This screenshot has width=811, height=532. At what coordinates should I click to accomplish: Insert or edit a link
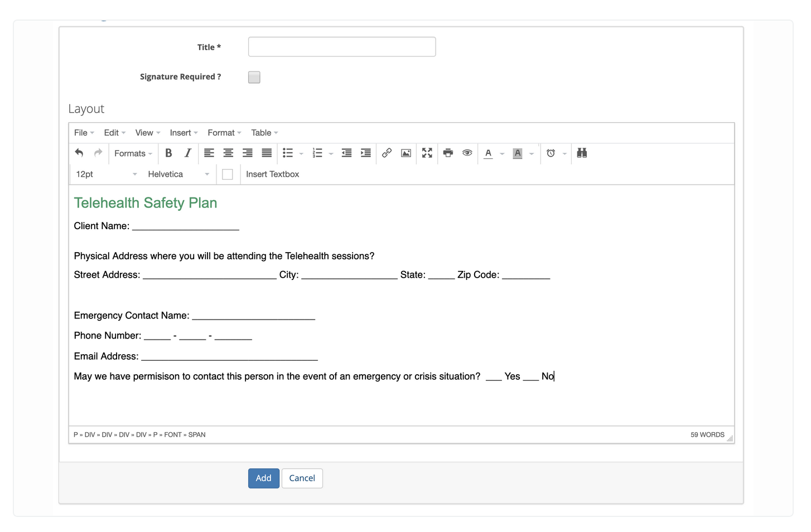[x=387, y=153]
